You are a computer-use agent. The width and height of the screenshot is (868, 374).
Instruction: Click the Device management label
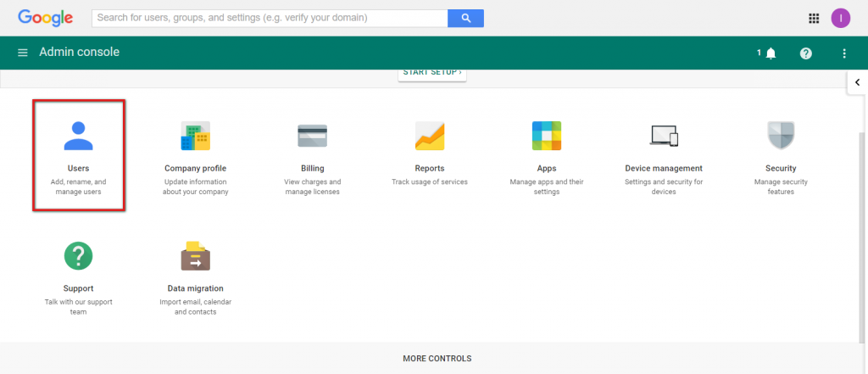point(664,169)
